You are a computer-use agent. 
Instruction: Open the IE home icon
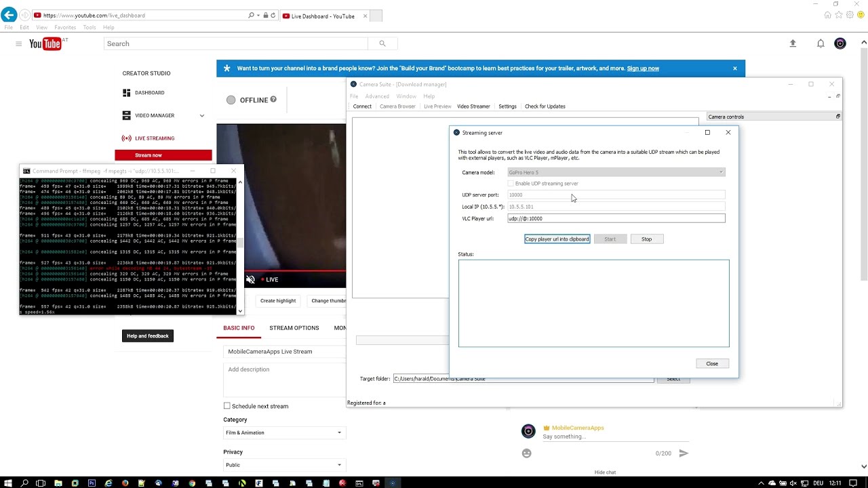[829, 15]
